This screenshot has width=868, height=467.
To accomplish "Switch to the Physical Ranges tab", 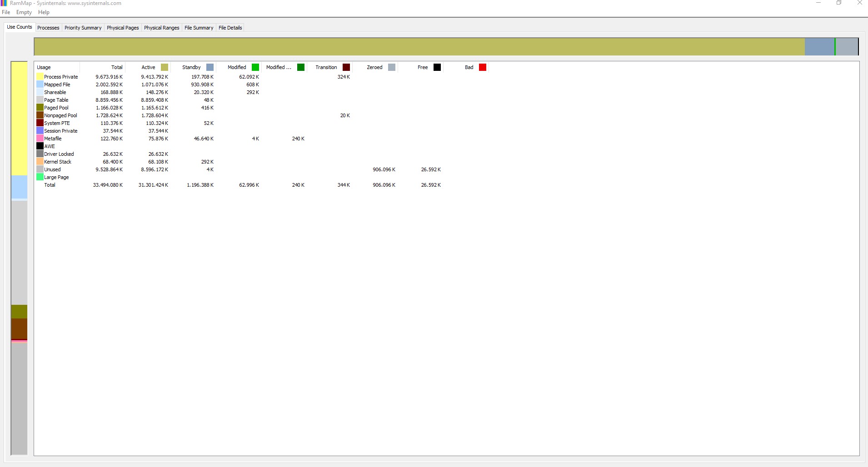I will pos(161,28).
